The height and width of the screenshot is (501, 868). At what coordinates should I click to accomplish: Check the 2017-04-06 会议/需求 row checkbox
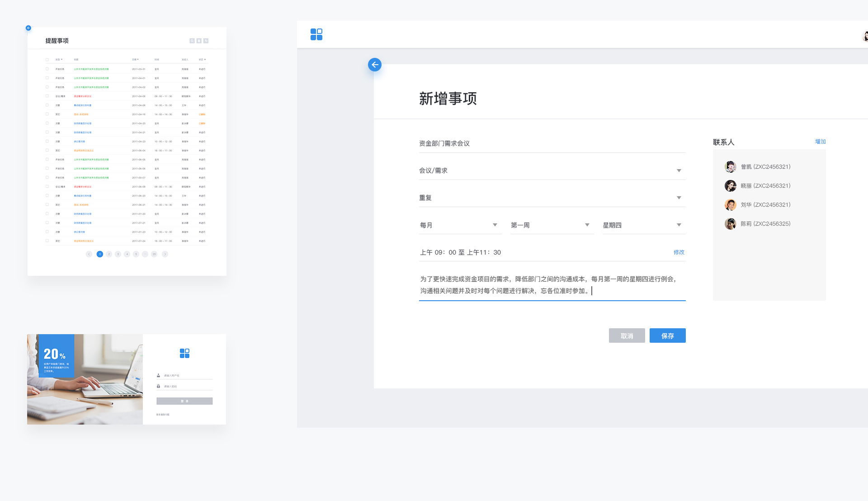tap(47, 96)
